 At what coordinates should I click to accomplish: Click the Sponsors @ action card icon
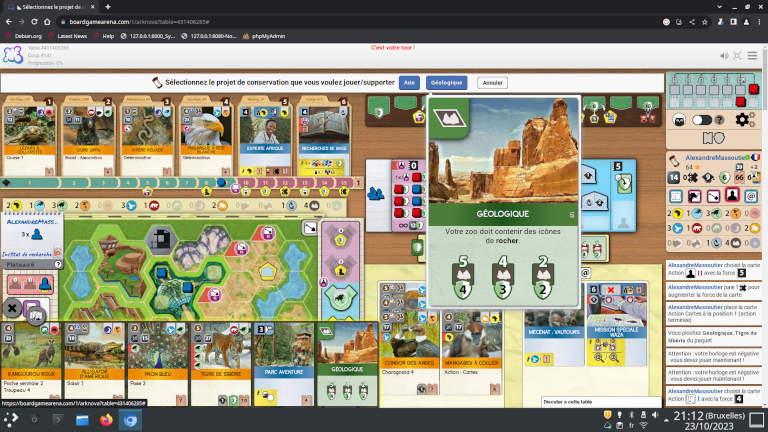tap(751, 196)
